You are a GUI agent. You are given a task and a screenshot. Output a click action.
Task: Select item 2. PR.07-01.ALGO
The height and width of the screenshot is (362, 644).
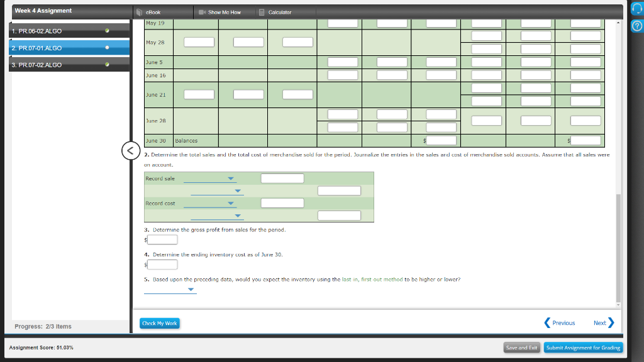coord(69,48)
